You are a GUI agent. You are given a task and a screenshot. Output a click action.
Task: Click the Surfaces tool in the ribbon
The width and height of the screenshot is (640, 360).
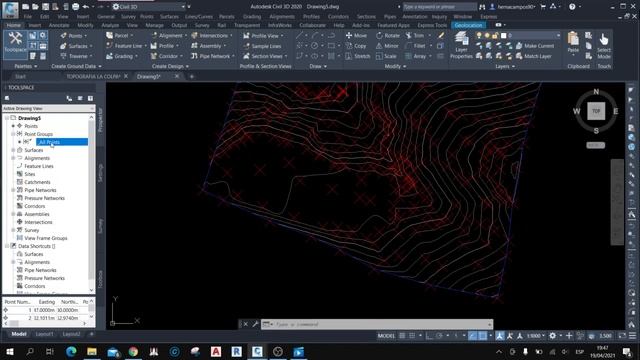click(76, 46)
